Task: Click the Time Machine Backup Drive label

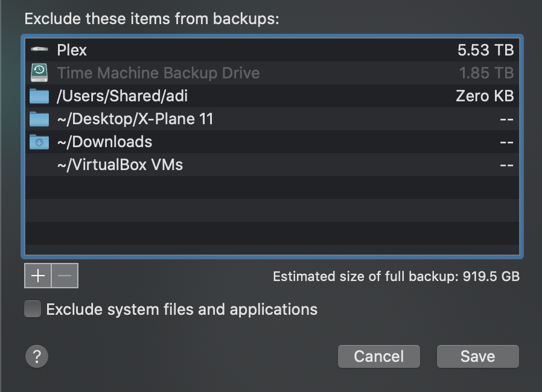Action: 158,73
